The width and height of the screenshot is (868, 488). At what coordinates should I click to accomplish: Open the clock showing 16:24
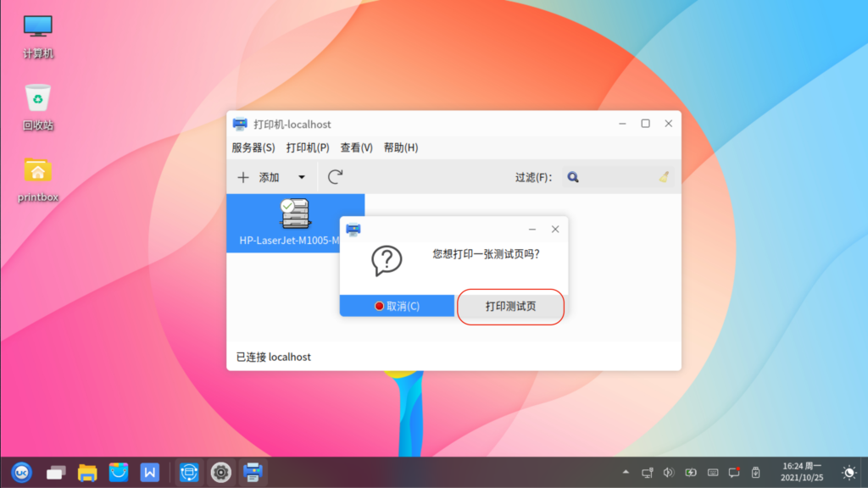coord(802,472)
